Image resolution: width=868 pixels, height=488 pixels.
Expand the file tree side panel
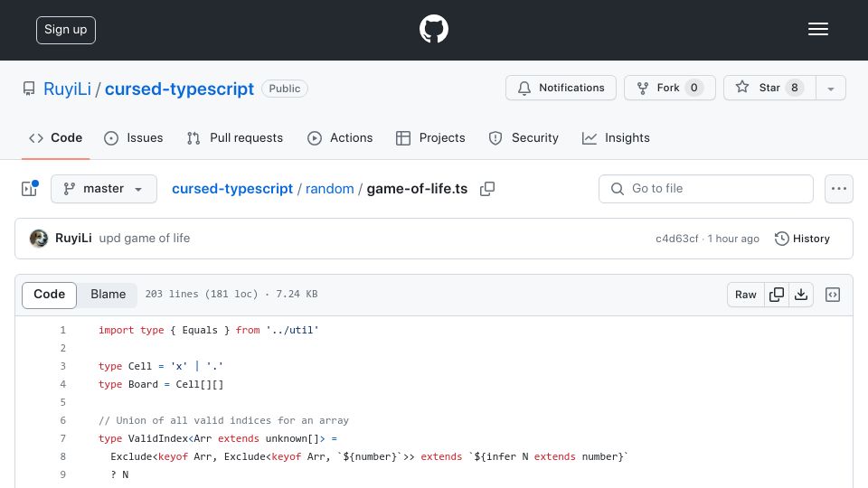[x=29, y=189]
